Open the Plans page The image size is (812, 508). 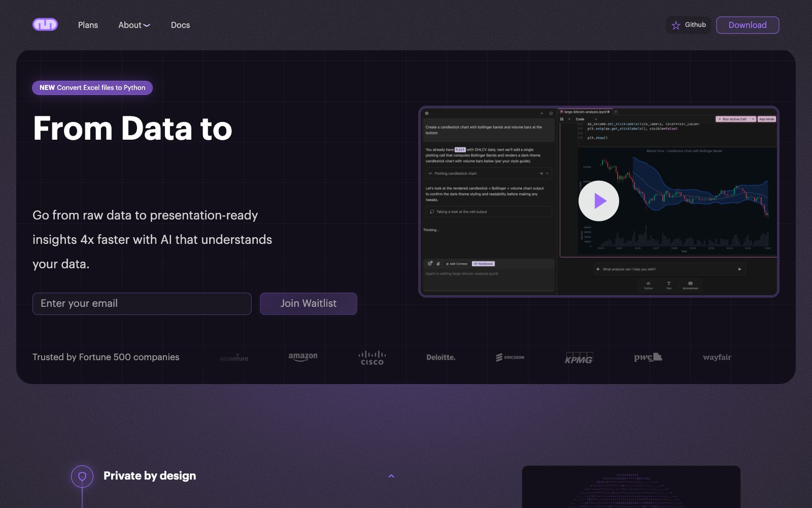point(88,25)
